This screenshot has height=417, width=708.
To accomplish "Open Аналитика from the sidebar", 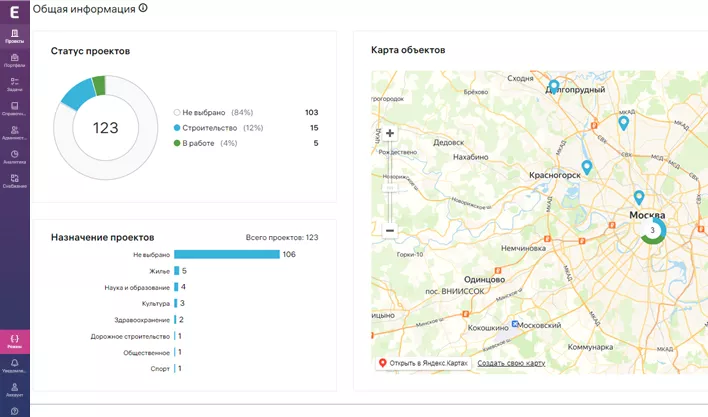I will (x=15, y=156).
